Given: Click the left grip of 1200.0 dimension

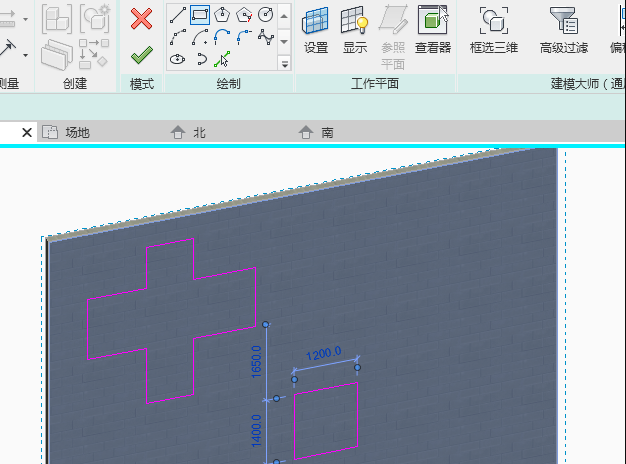Looking at the screenshot, I should pyautogui.click(x=294, y=379).
